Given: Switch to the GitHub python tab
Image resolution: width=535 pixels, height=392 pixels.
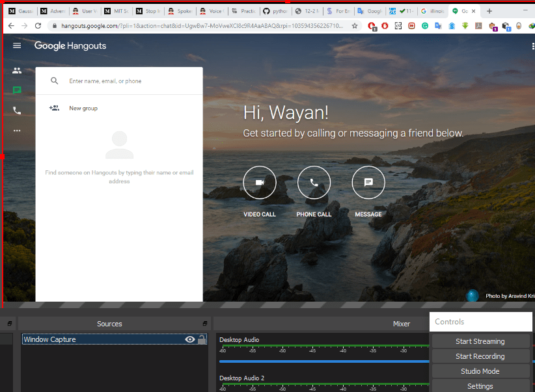Looking at the screenshot, I should pos(276,11).
